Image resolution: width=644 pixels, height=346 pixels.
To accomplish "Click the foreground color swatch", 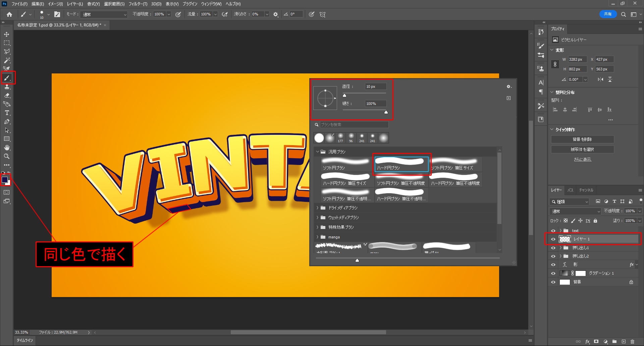I will click(5, 180).
